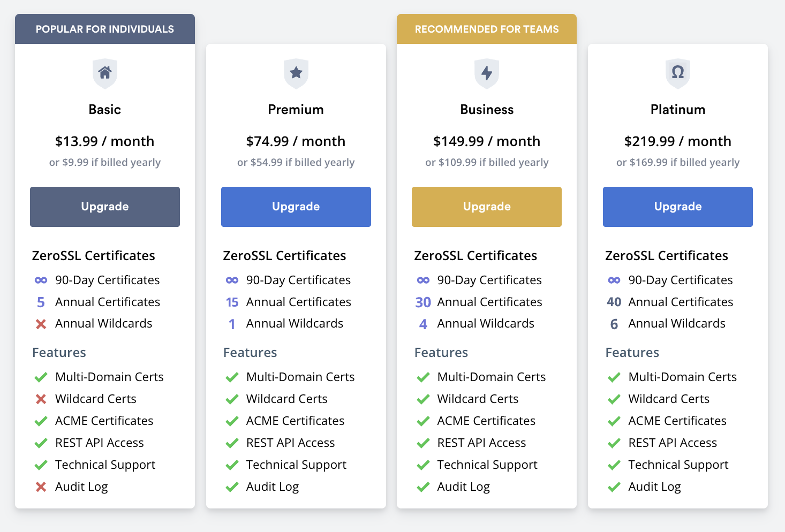Viewport: 785px width, 532px height.
Task: Click Wildcard Certs text in Business plan
Action: click(x=478, y=399)
